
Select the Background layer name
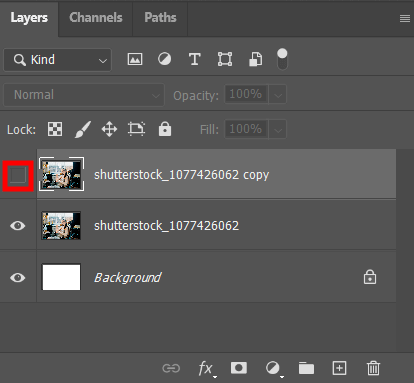pyautogui.click(x=128, y=278)
